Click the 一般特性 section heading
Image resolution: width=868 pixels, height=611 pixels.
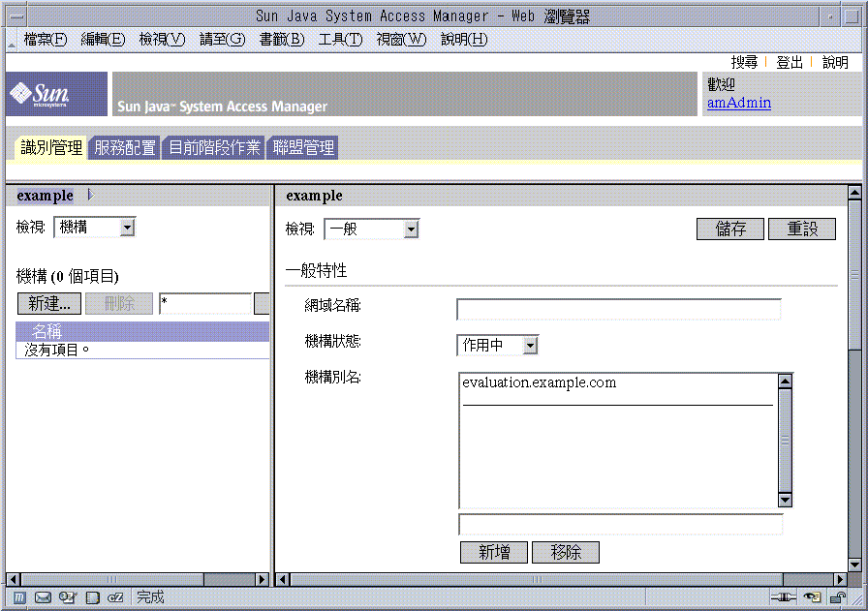point(316,270)
